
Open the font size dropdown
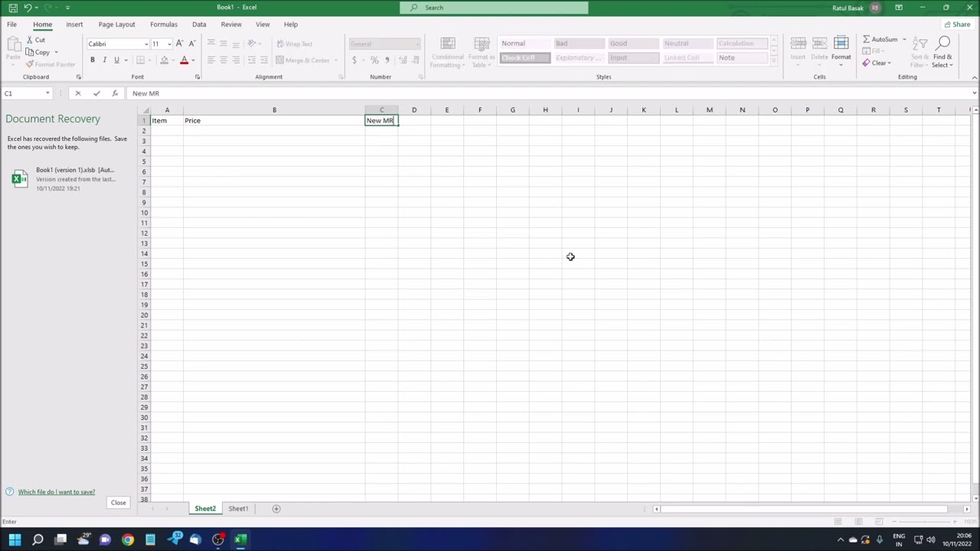168,44
